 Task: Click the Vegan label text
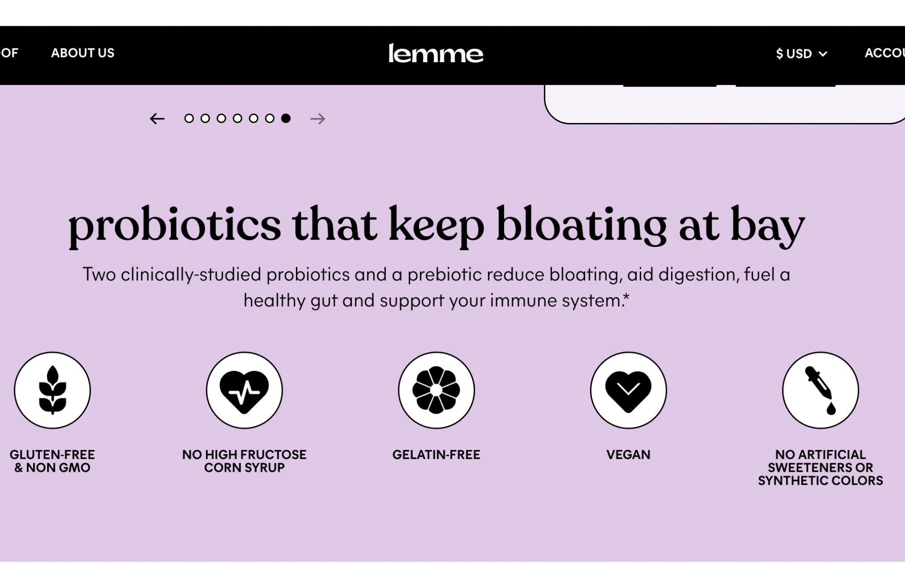coord(629,455)
